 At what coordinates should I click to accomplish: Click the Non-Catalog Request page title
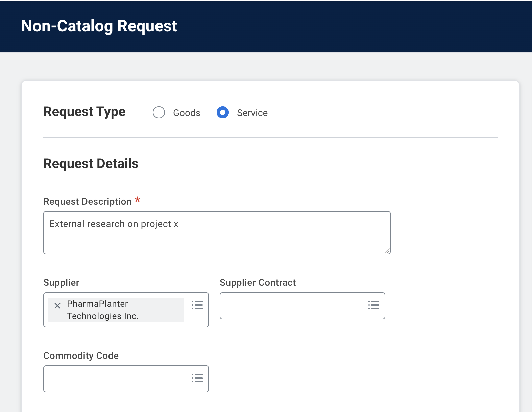(x=99, y=26)
